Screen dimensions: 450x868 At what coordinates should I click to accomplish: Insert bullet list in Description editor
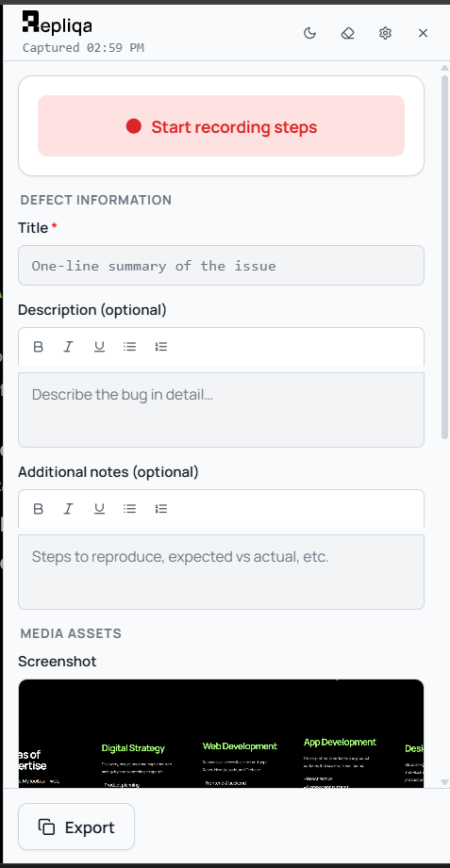[129, 347]
